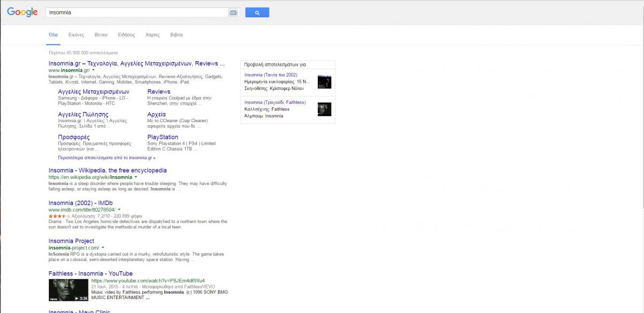Click the Insomnia (Τραγούδι, Faithless) panel link

275,102
